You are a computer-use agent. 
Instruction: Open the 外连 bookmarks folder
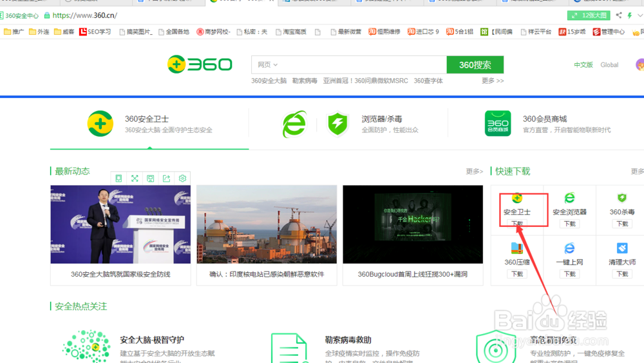pos(39,32)
